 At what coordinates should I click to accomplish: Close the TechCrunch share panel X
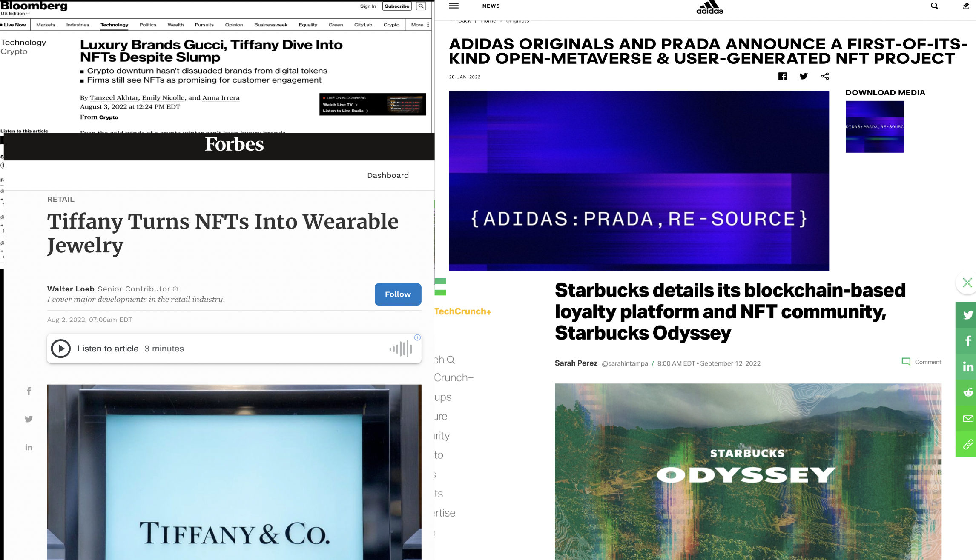(x=967, y=283)
